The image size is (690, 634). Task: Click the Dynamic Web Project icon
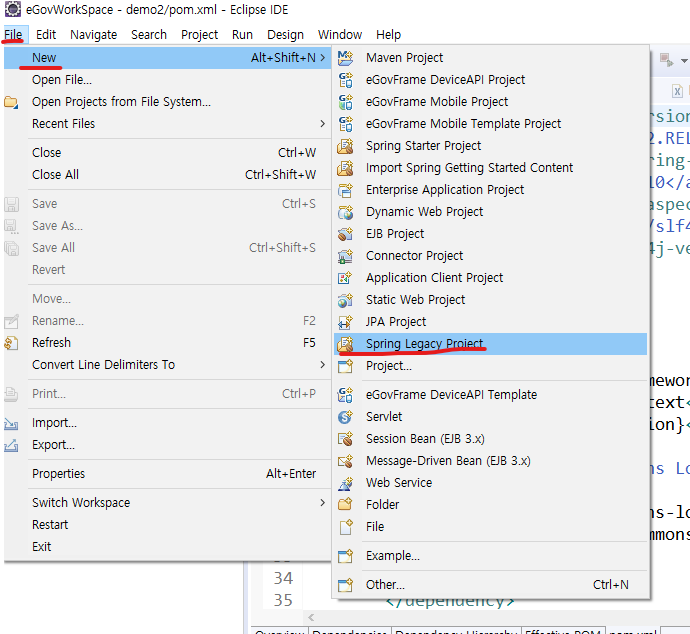pos(345,212)
